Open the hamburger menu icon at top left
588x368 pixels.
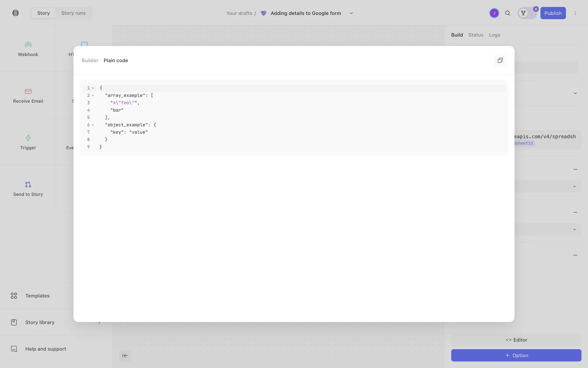[x=15, y=13]
